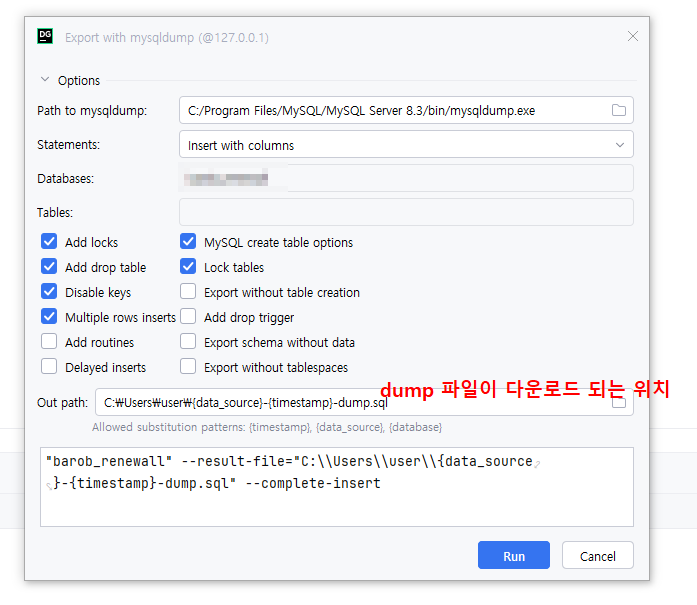Open the Statements dropdown

point(406,144)
